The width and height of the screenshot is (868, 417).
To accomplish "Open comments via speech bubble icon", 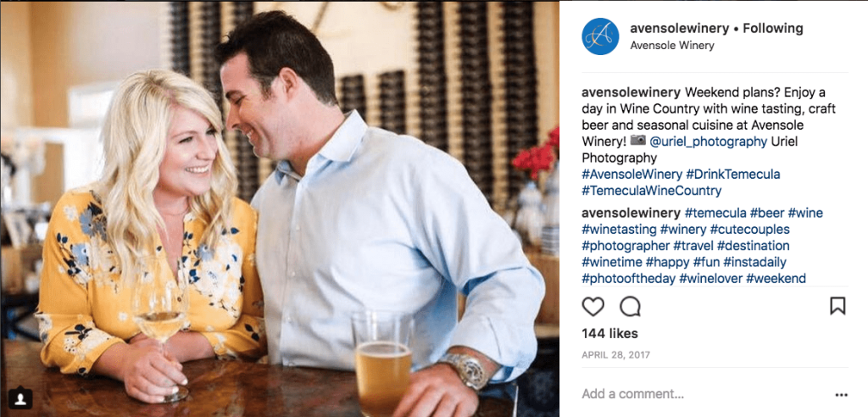I will pos(630,306).
